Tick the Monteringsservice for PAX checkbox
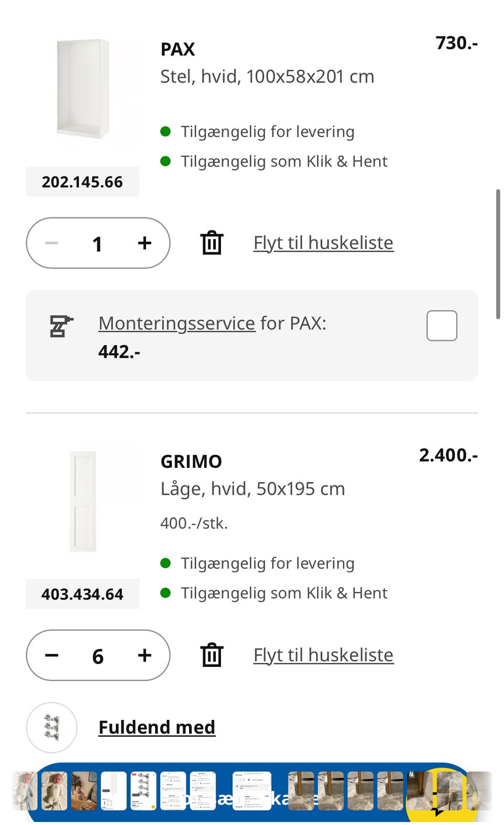 442,326
